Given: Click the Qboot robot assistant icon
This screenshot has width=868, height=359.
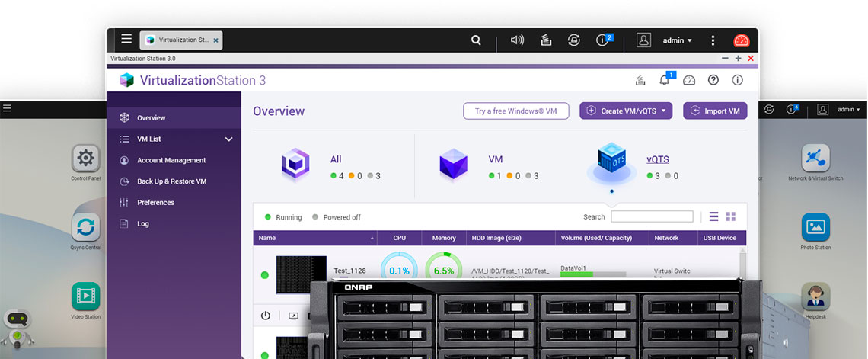Looking at the screenshot, I should [17, 328].
